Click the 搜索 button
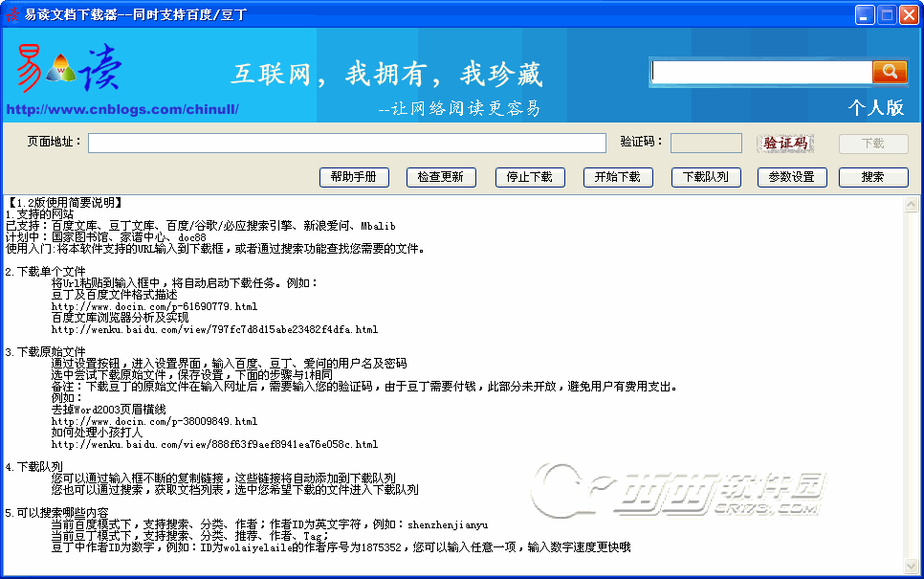 click(873, 177)
